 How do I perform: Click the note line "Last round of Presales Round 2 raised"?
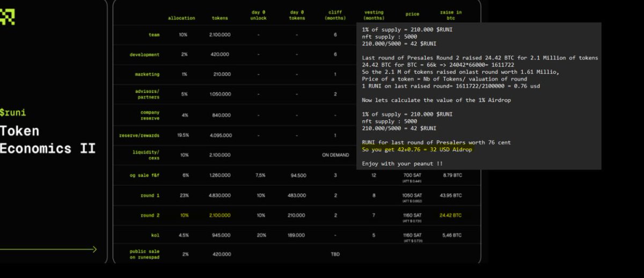480,57
